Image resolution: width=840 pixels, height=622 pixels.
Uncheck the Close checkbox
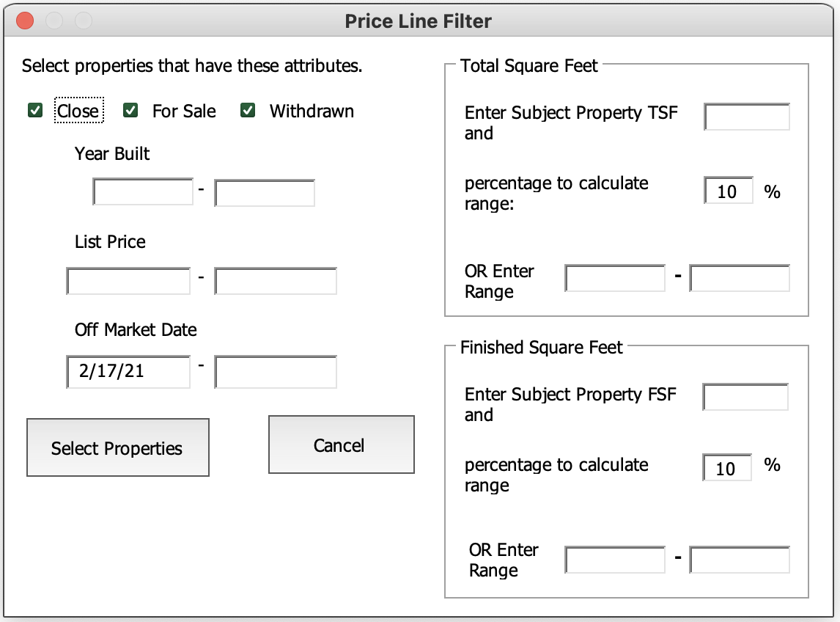(34, 111)
